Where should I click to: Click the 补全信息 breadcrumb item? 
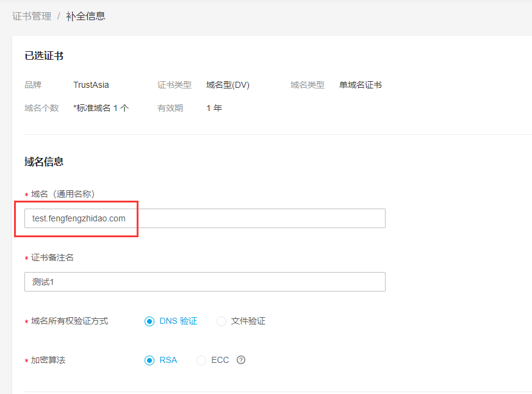pos(85,16)
